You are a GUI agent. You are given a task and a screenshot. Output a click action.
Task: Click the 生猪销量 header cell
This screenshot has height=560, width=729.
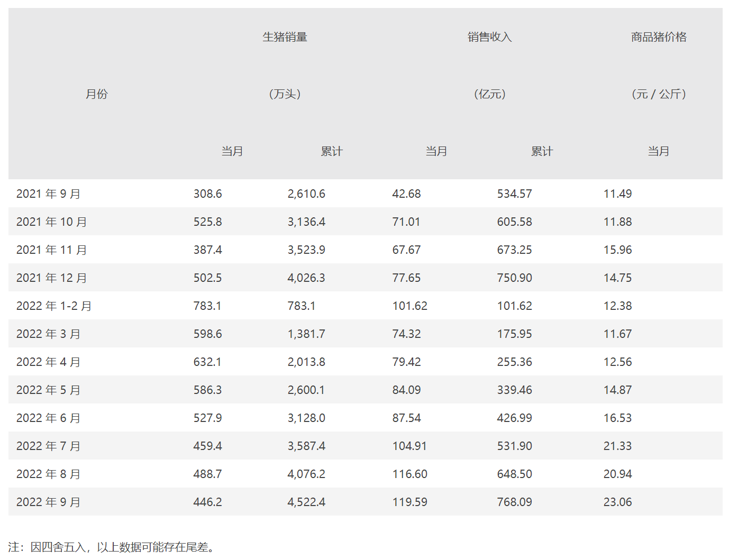coord(285,37)
